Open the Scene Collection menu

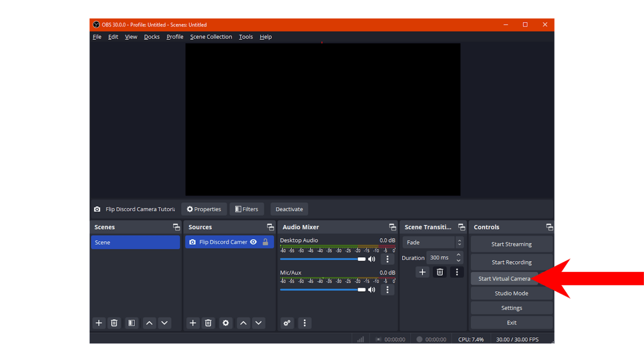[211, 37]
